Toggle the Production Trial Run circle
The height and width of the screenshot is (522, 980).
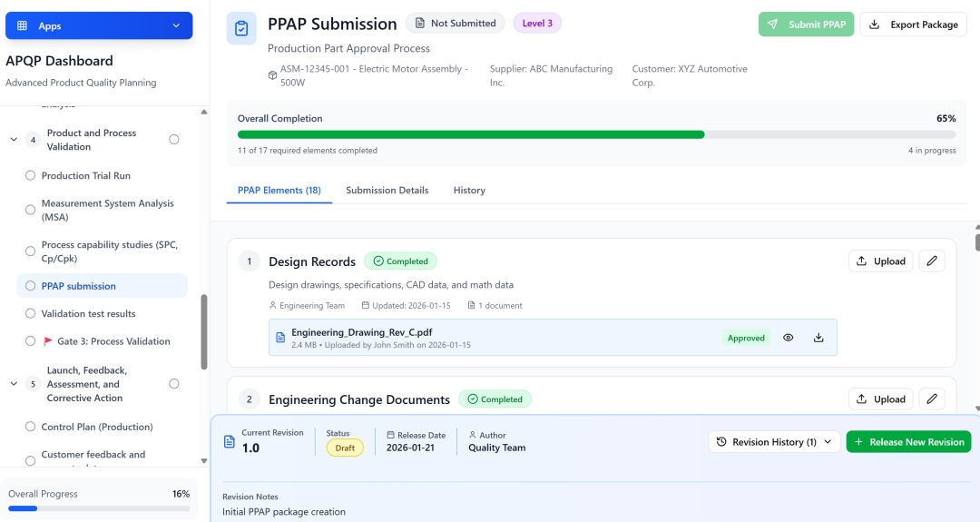click(30, 176)
